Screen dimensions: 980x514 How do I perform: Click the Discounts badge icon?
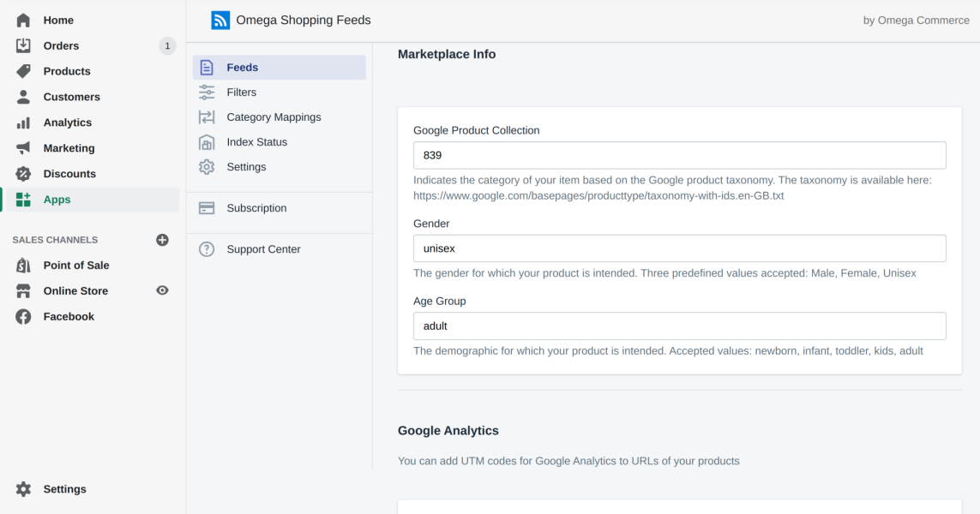(x=23, y=174)
